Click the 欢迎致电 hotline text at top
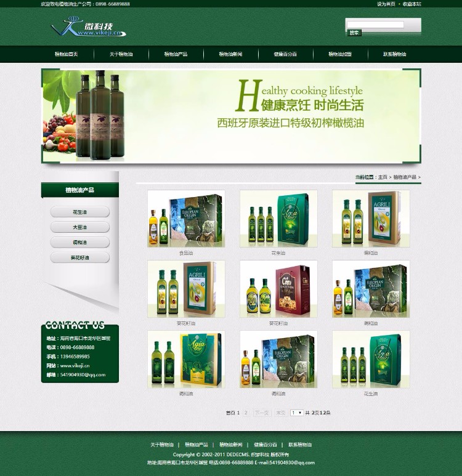Screen dimensions: 462x476 pos(86,4)
